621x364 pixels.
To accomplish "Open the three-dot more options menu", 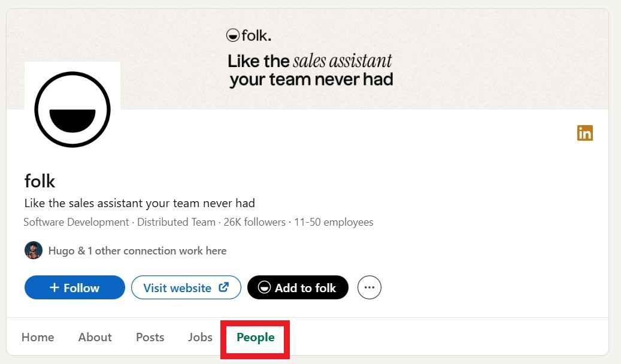I will (x=369, y=287).
